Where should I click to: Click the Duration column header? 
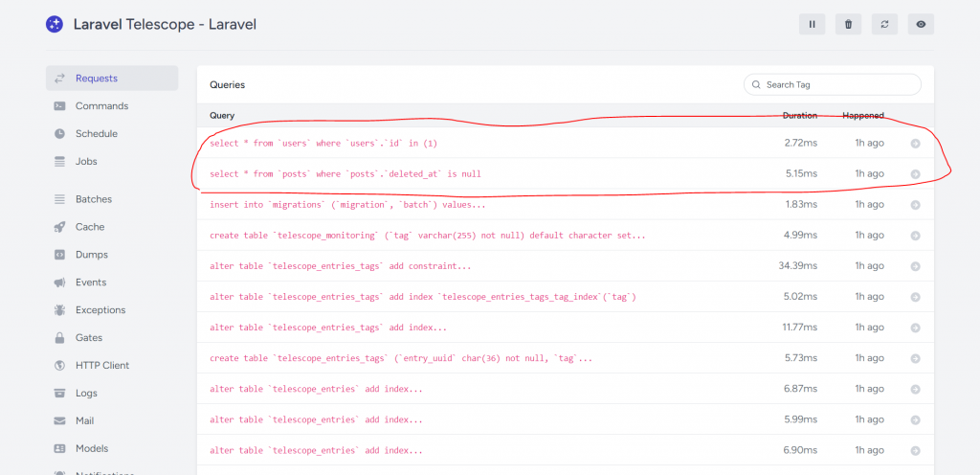[x=800, y=116]
